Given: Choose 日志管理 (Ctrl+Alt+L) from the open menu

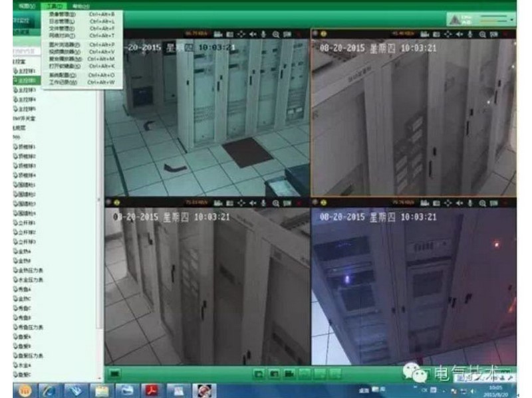Looking at the screenshot, I should 63,21.
